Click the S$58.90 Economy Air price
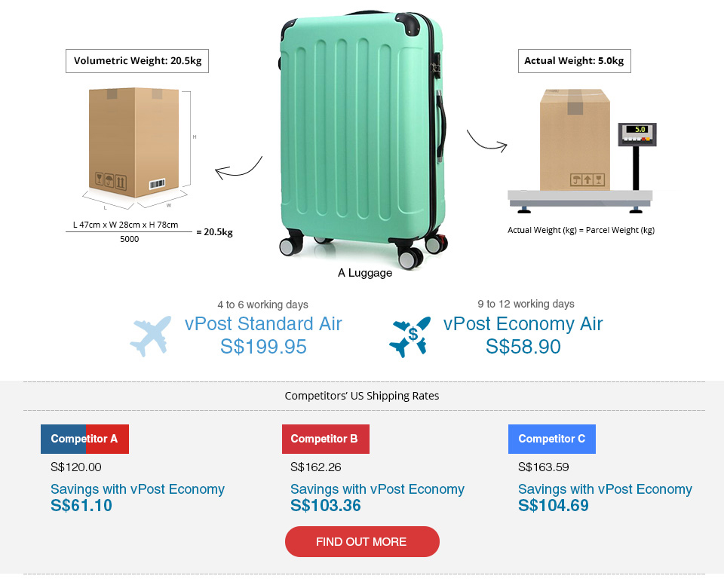 pyautogui.click(x=523, y=347)
